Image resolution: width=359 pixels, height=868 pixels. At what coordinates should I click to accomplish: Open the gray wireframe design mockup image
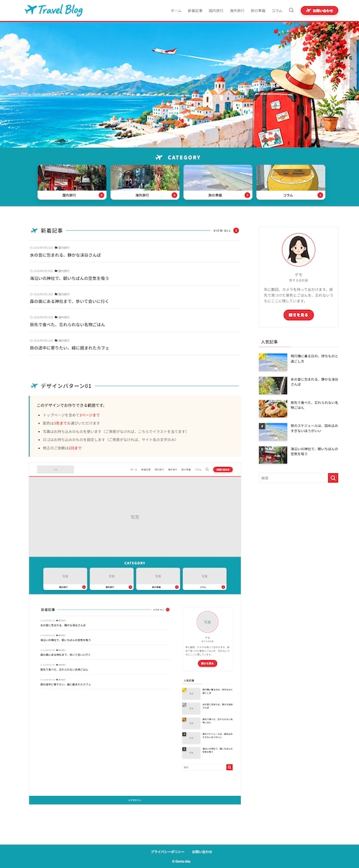[x=135, y=633]
